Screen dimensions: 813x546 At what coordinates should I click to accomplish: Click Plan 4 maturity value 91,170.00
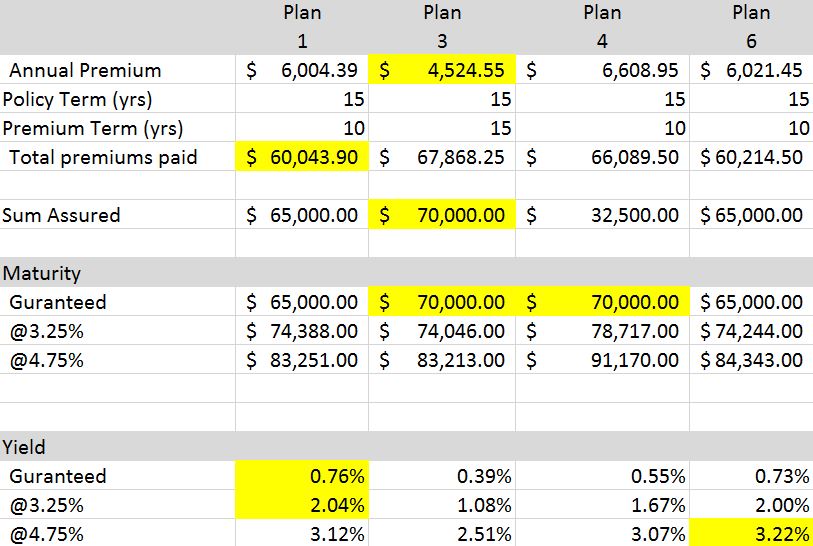604,360
